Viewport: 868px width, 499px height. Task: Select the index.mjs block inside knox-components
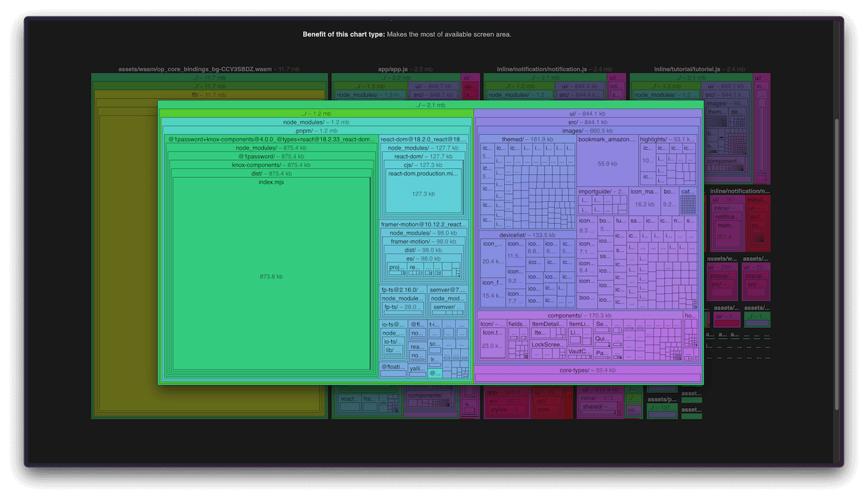coord(270,274)
